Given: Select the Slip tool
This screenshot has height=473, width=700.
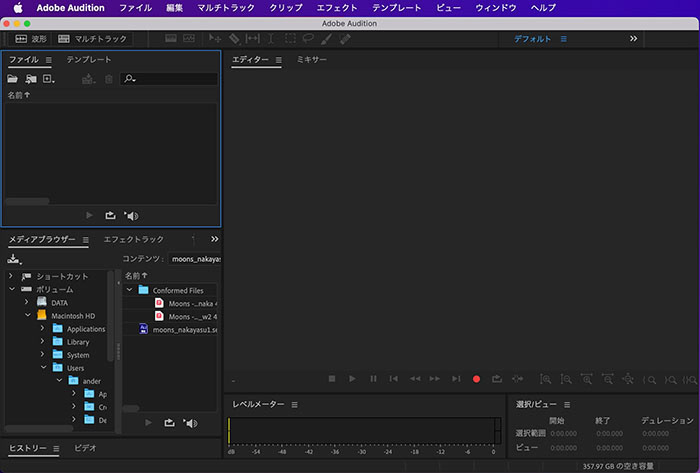Looking at the screenshot, I should pyautogui.click(x=253, y=39).
